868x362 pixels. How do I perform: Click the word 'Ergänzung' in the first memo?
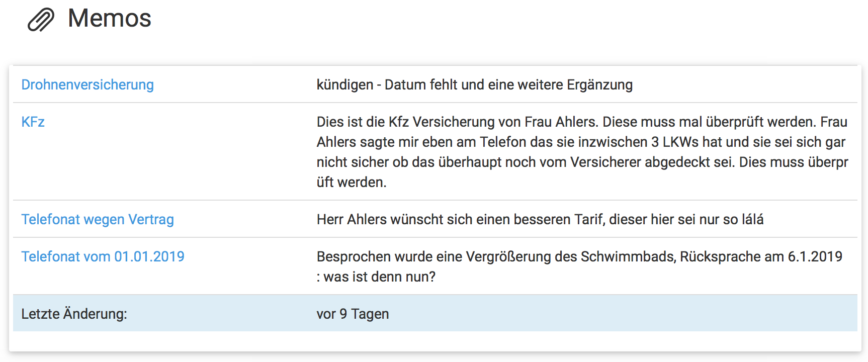point(599,85)
